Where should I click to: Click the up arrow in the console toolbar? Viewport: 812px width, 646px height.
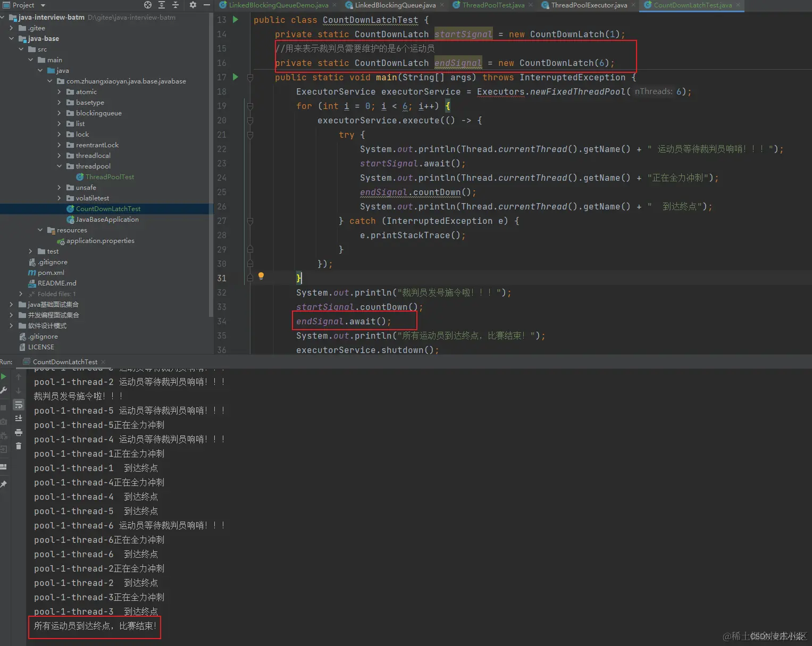pyautogui.click(x=19, y=376)
